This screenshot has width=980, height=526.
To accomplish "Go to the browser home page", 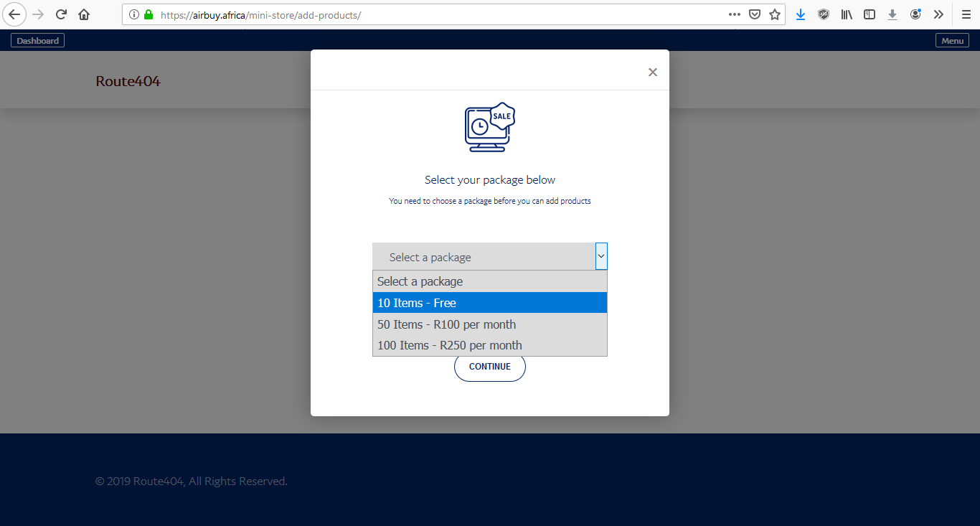I will click(x=84, y=14).
